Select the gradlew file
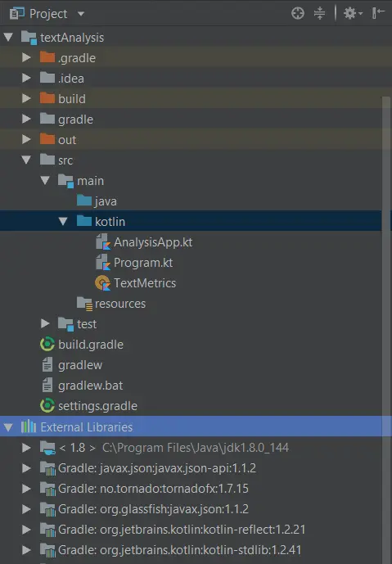The height and width of the screenshot is (564, 392). [80, 365]
